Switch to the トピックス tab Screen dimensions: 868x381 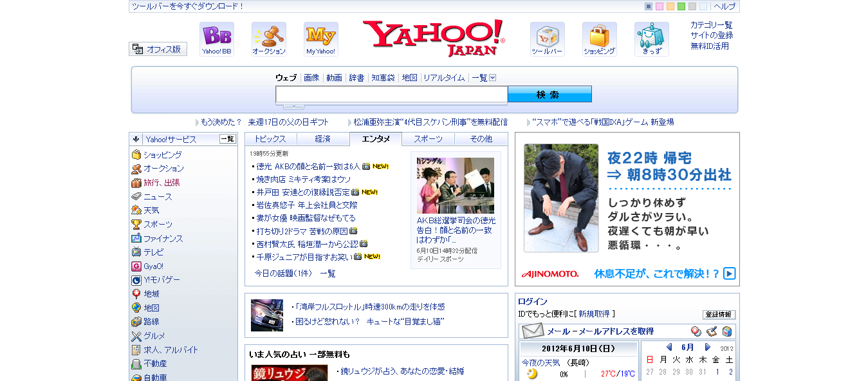click(x=270, y=139)
